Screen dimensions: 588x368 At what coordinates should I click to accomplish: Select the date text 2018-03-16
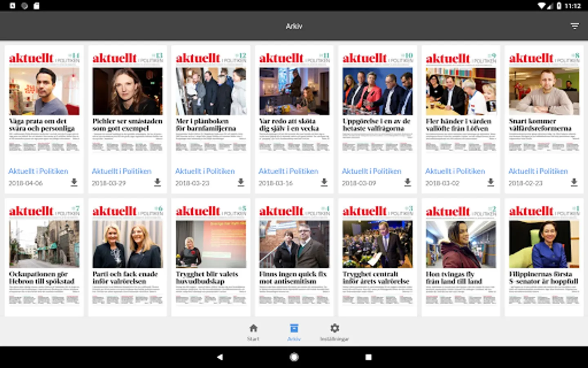coord(275,183)
